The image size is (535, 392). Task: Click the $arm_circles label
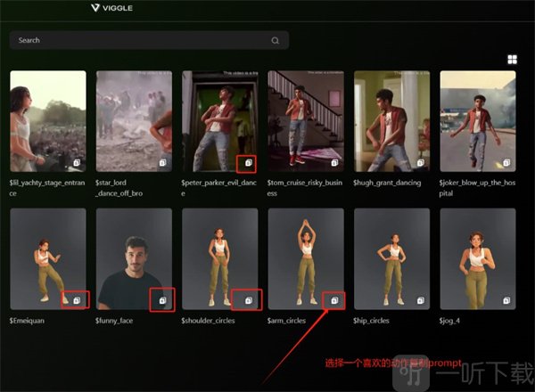tap(286, 321)
